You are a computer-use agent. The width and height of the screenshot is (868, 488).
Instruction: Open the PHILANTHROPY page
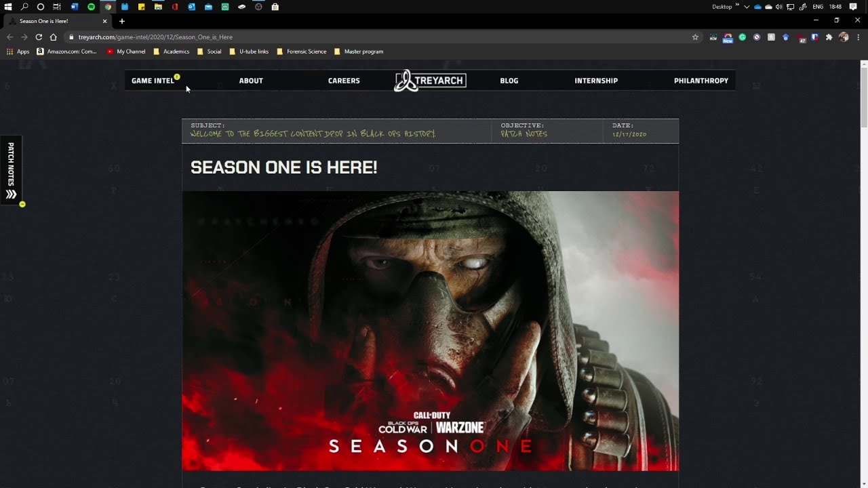701,81
